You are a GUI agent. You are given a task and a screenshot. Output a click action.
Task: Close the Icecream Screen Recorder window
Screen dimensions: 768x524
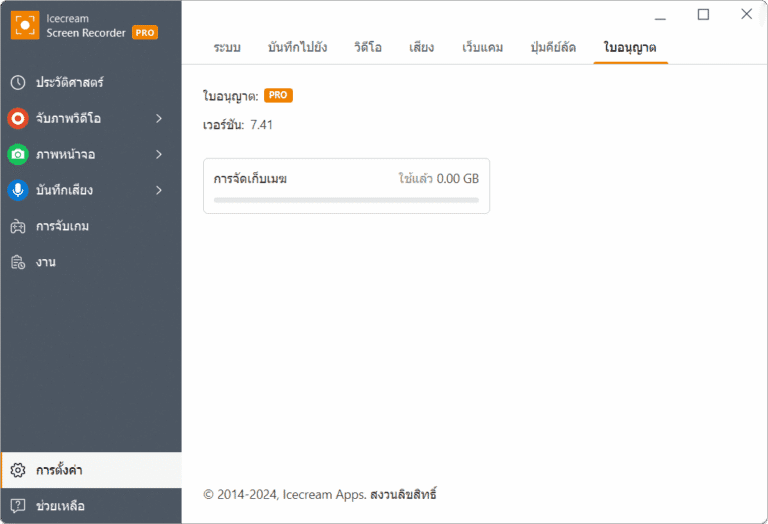(746, 14)
